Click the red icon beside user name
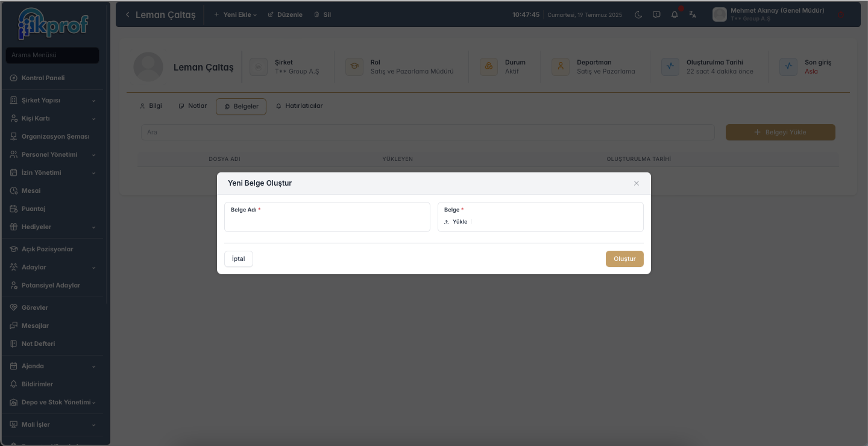Image resolution: width=868 pixels, height=446 pixels. pos(841,14)
